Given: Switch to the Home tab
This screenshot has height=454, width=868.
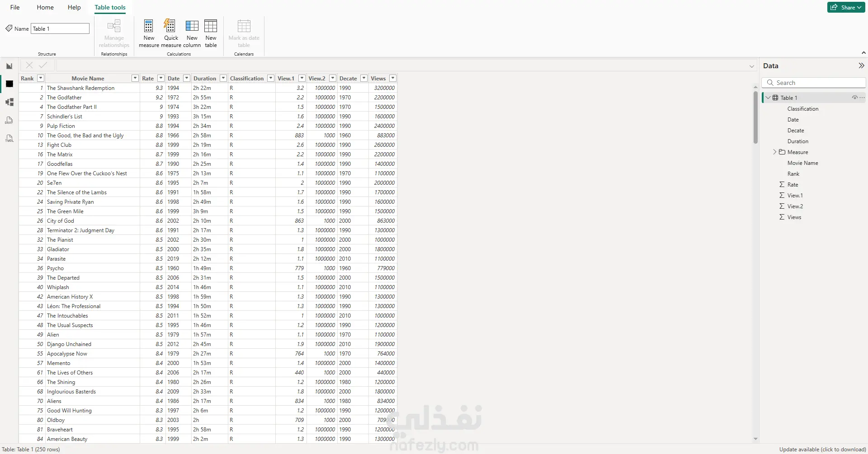Looking at the screenshot, I should tap(45, 7).
